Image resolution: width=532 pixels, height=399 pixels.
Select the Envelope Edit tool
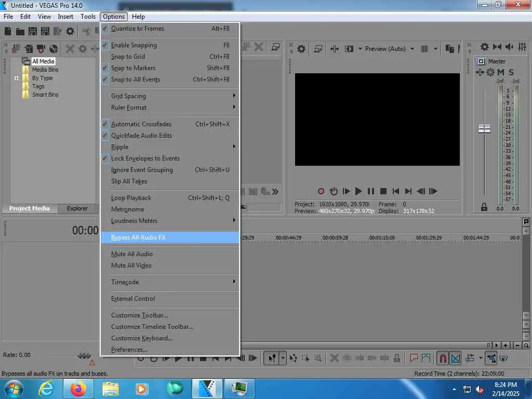(293, 358)
